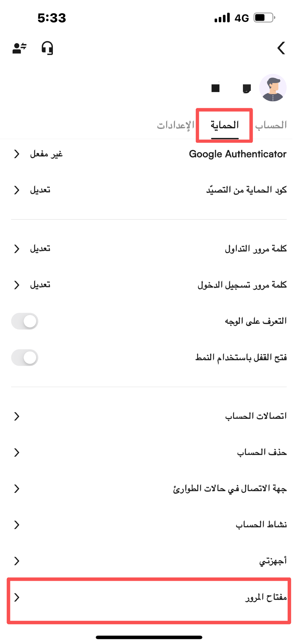Open emergency contact (جهة الاتصال في حالات الطوارئ) chevron

coord(17,489)
